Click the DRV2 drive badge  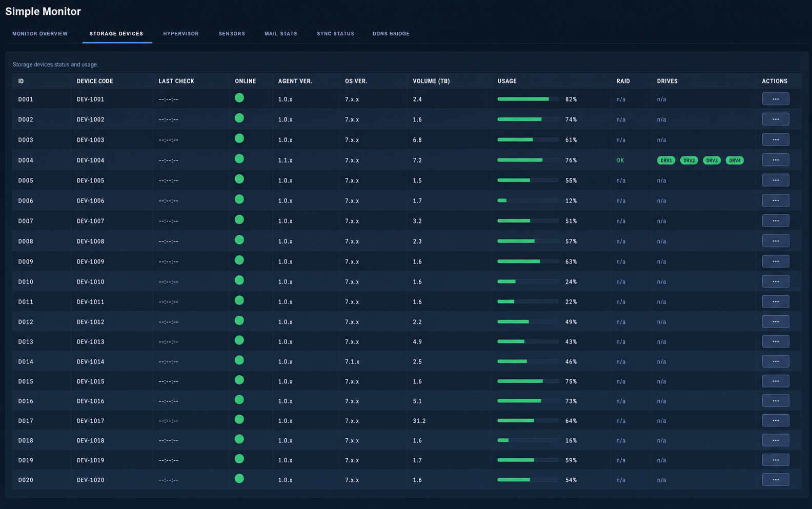click(689, 160)
